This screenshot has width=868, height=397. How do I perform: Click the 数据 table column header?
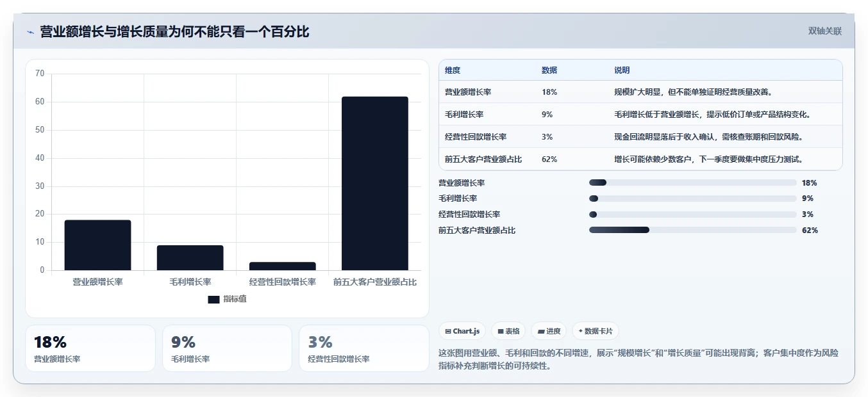549,70
